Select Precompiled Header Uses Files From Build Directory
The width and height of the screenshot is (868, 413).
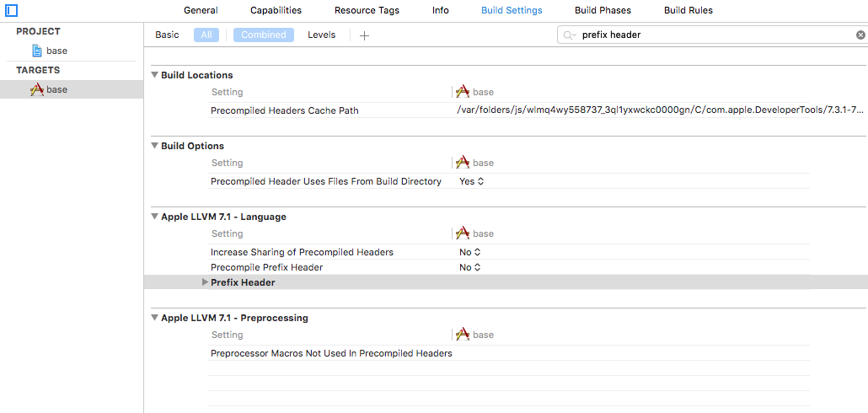click(x=326, y=181)
